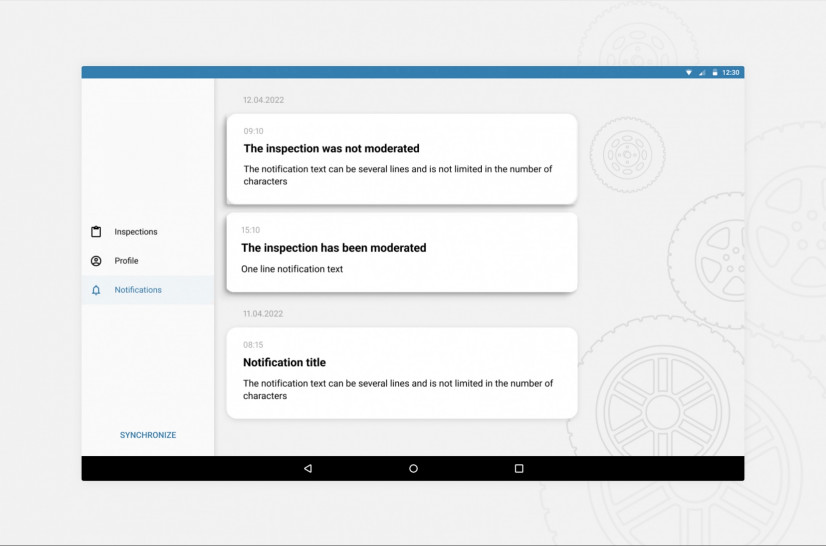Open "The inspection has been moderated" notification

402,252
